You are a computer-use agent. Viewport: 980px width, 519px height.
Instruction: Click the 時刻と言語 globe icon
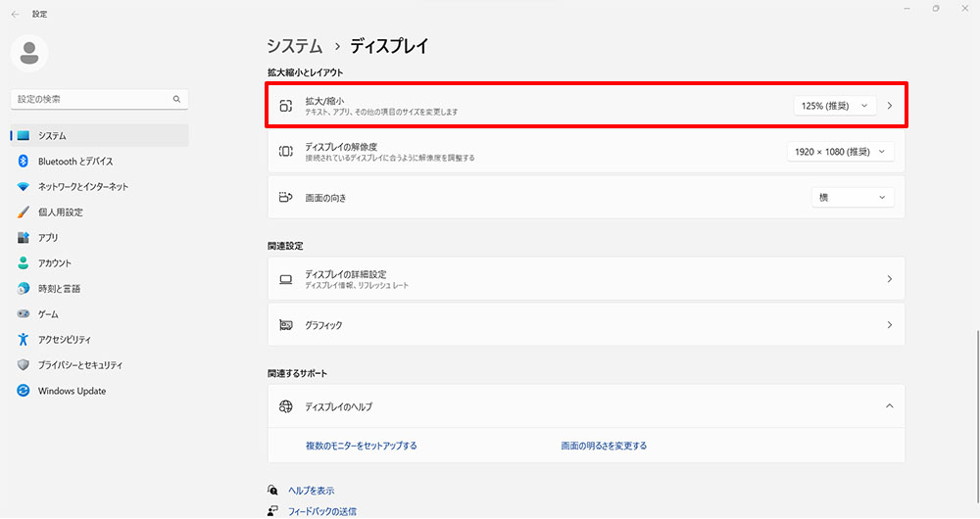point(24,289)
